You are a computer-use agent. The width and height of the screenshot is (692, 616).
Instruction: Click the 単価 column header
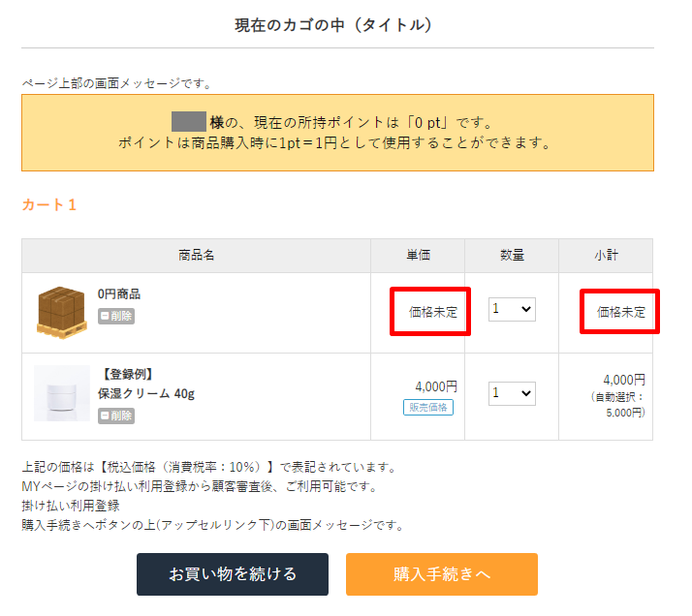(x=418, y=256)
